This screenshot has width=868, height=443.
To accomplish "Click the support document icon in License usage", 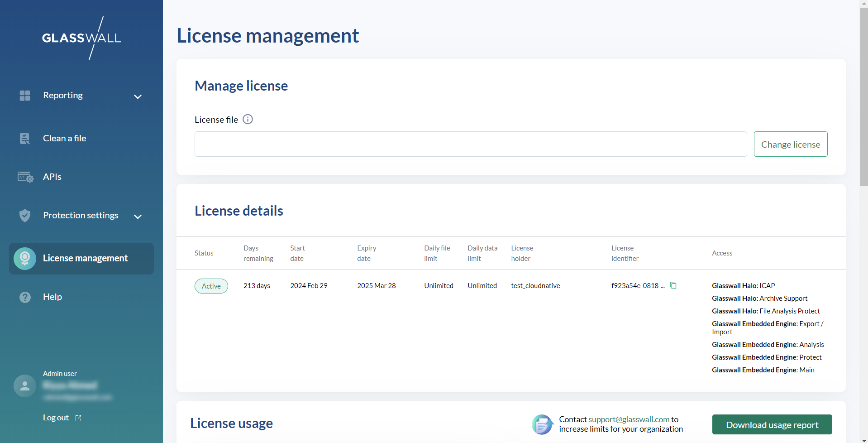I will coord(542,424).
